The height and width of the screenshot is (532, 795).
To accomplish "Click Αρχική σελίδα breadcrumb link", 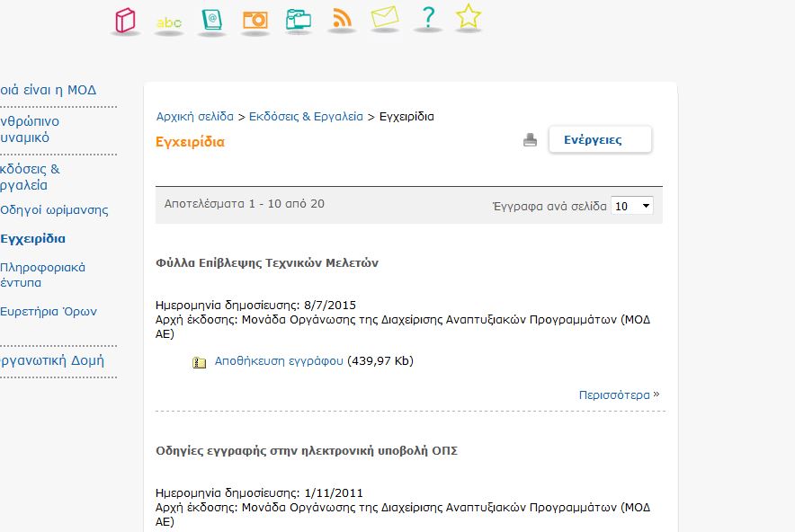I will point(196,116).
